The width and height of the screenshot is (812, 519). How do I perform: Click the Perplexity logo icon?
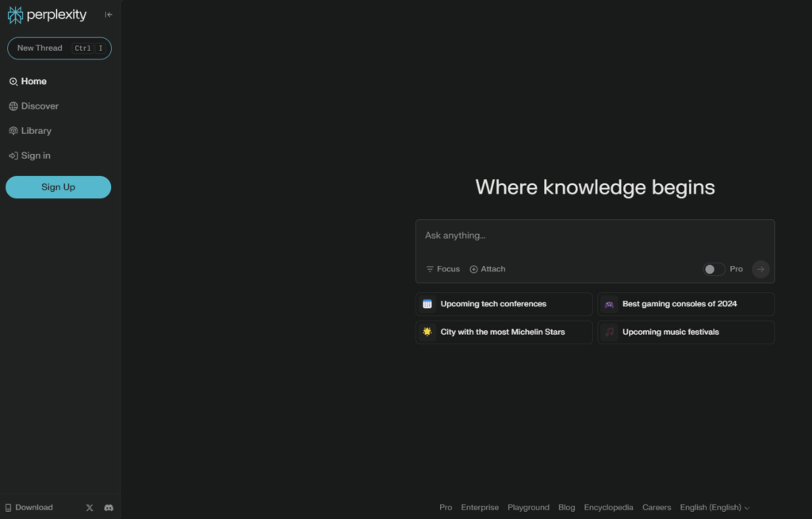[x=15, y=15]
